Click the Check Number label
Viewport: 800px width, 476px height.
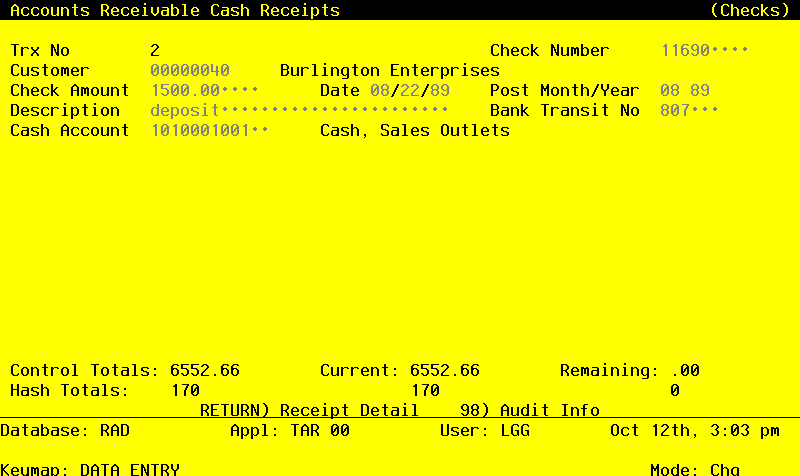pyautogui.click(x=549, y=51)
